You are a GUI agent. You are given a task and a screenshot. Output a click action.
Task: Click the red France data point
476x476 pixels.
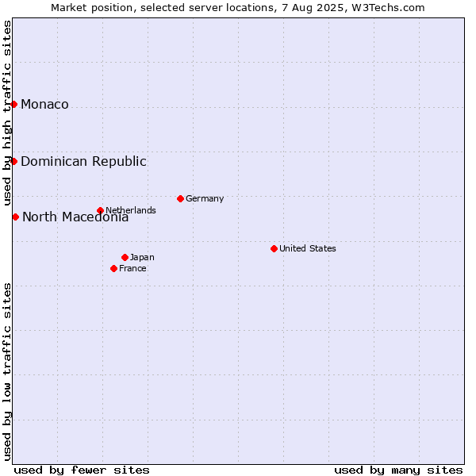[113, 268]
